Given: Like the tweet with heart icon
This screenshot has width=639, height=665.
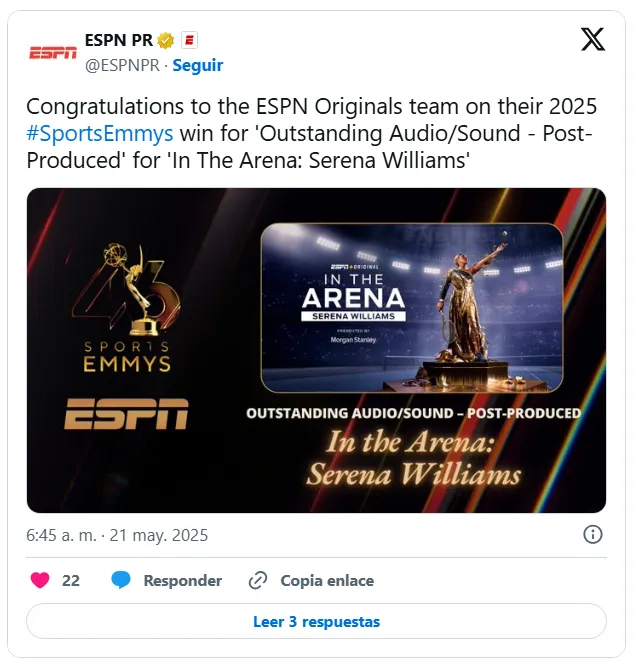Looking at the screenshot, I should pyautogui.click(x=40, y=580).
